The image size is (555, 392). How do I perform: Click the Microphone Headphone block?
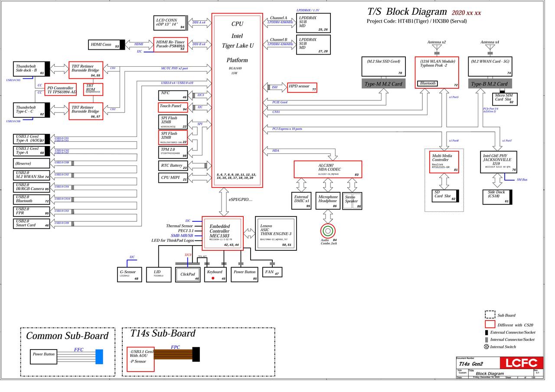[328, 201]
